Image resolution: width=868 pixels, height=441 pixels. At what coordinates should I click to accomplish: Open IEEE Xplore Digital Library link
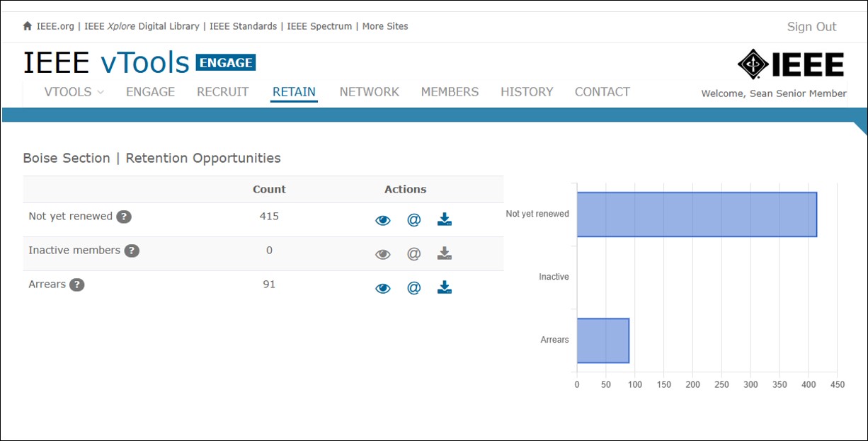(x=142, y=26)
